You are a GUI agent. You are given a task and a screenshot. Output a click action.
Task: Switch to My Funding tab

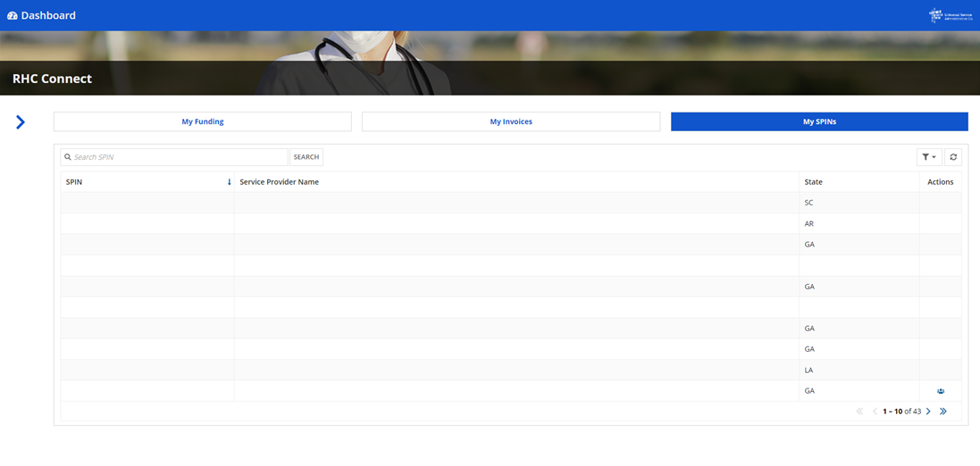coord(203,121)
